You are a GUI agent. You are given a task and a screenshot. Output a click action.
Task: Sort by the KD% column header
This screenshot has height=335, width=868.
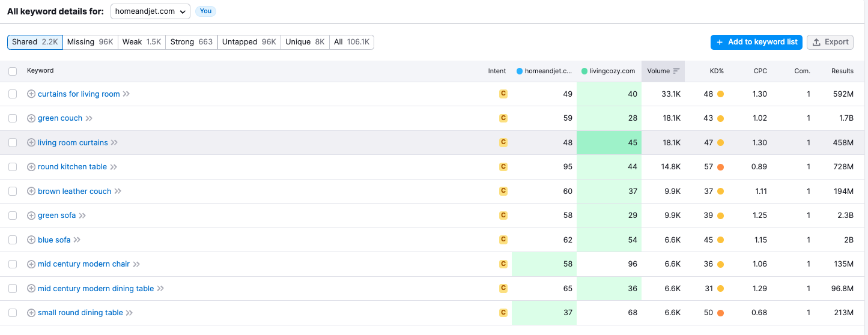pyautogui.click(x=717, y=71)
